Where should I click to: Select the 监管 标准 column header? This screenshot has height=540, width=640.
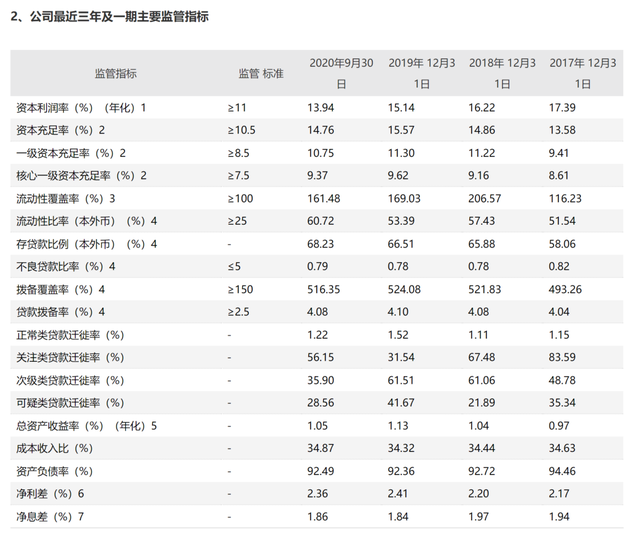click(x=261, y=74)
